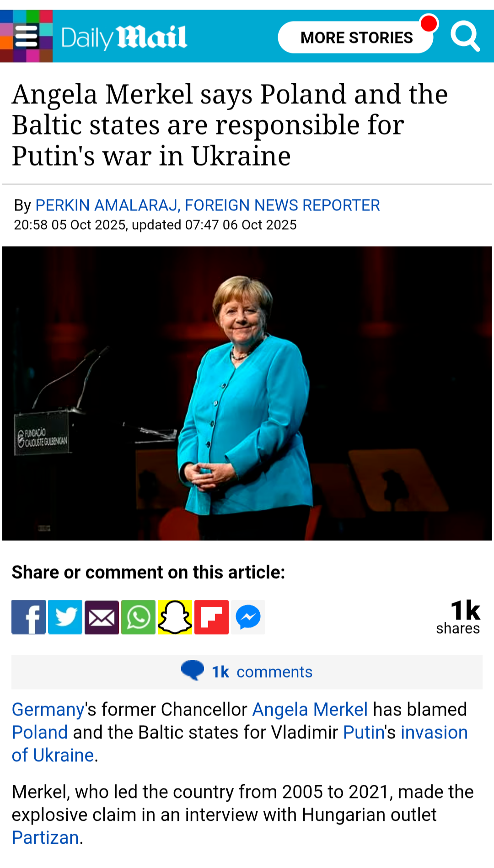View the 1k comments section
The image size is (494, 868).
coord(247,672)
